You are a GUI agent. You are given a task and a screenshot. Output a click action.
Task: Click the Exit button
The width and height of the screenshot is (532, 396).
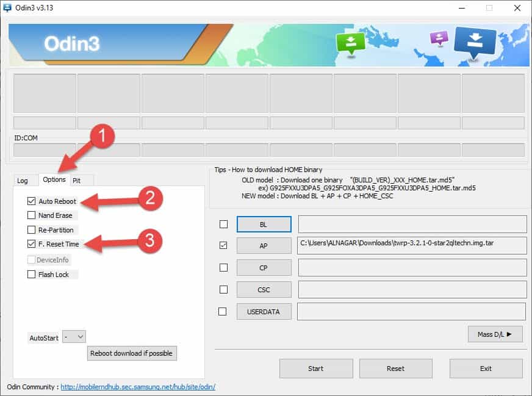(486, 369)
